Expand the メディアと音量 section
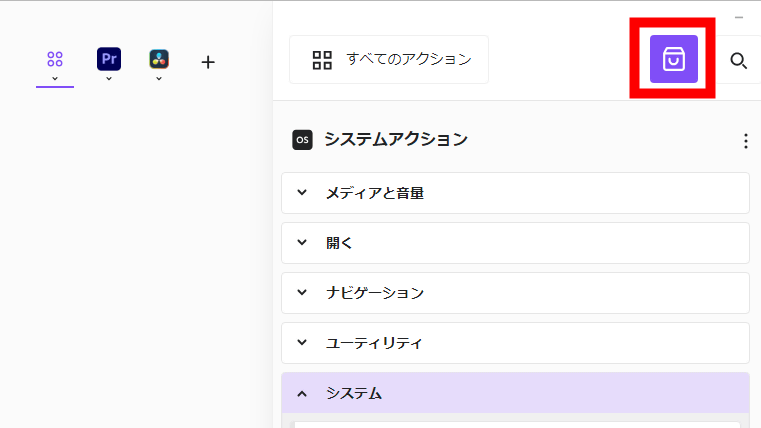The height and width of the screenshot is (428, 761). 515,193
